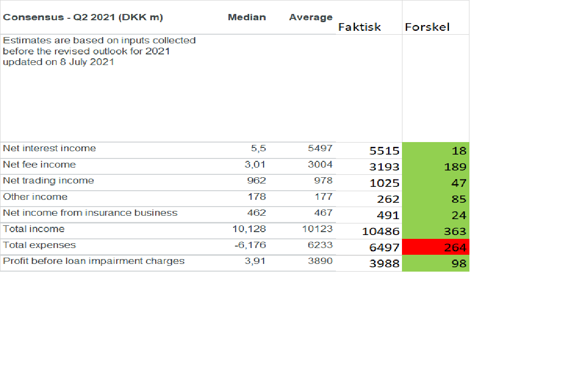The height and width of the screenshot is (366, 588).
Task: Click the Total income row label
Action: click(x=34, y=229)
